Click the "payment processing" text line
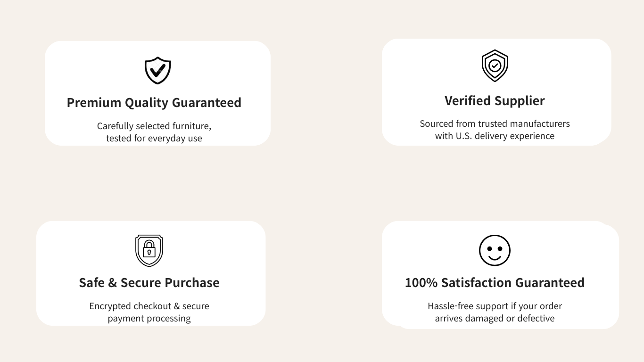Screen dimensions: 644x362 click(x=149, y=319)
